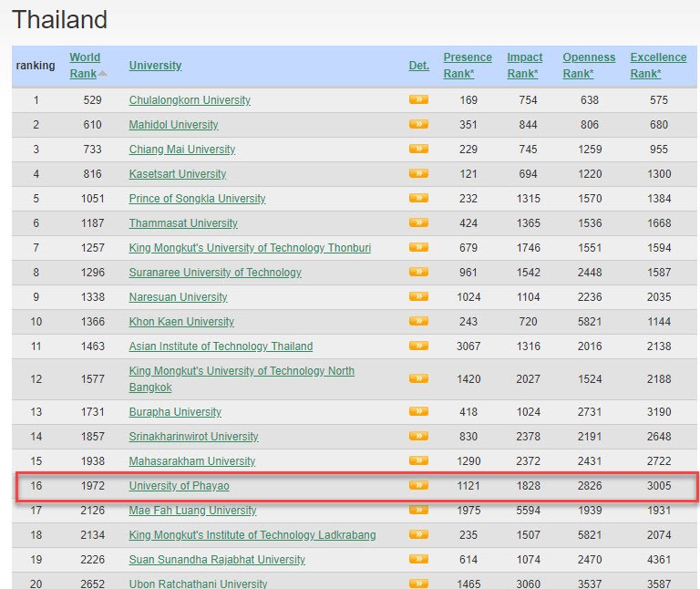700x589 pixels.
Task: Click details arrow for Asian Institute of Technology
Action: pyautogui.click(x=418, y=346)
